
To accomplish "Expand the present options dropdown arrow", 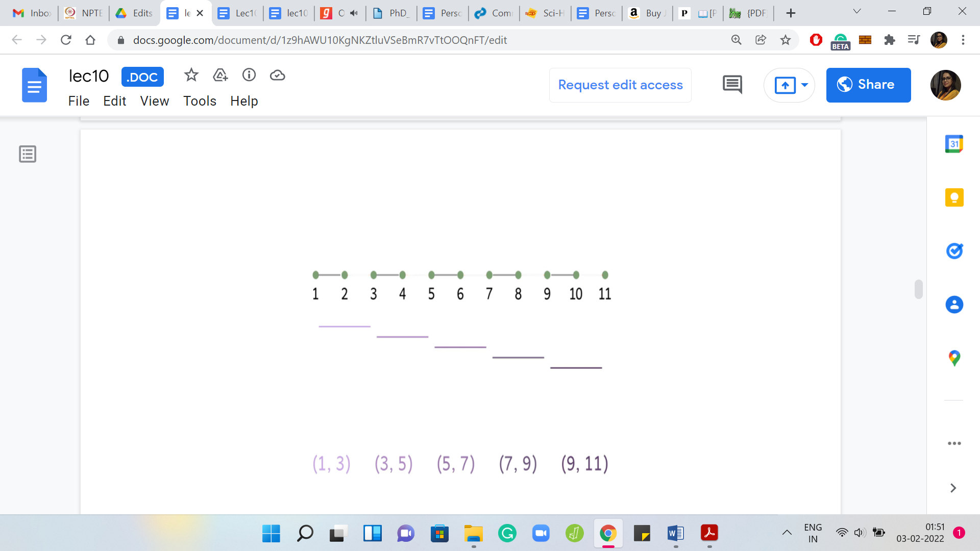I will tap(805, 85).
